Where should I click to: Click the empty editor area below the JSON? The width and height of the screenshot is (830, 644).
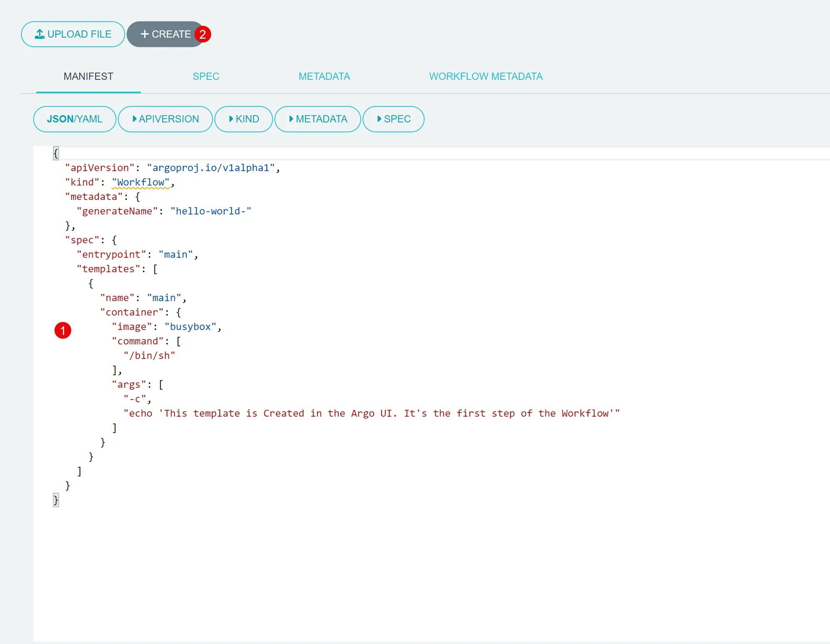pos(431,575)
